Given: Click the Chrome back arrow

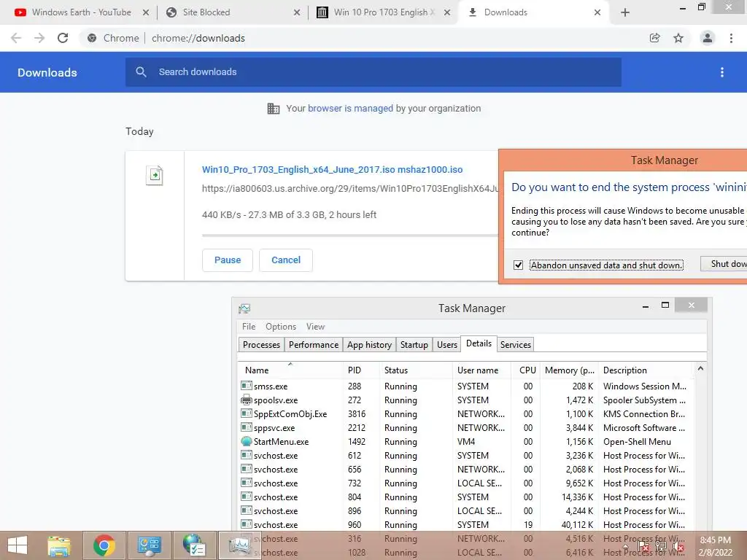Looking at the screenshot, I should (x=16, y=38).
